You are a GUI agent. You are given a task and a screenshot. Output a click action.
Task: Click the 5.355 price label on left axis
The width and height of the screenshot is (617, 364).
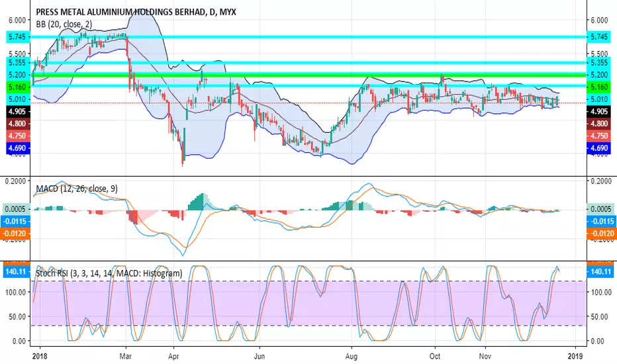pos(17,63)
